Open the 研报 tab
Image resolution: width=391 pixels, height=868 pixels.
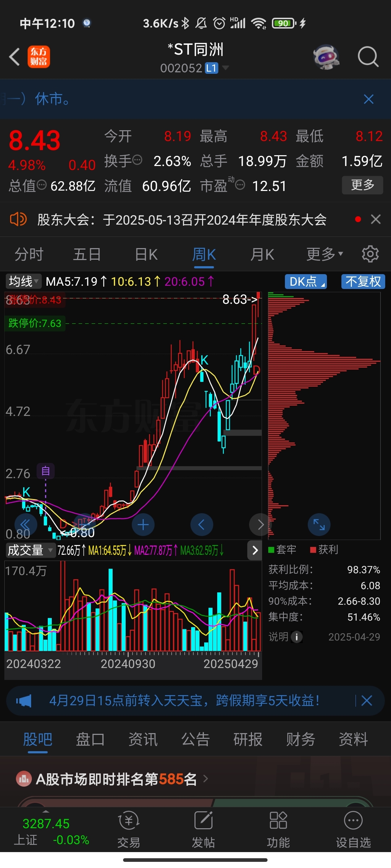pos(248,739)
